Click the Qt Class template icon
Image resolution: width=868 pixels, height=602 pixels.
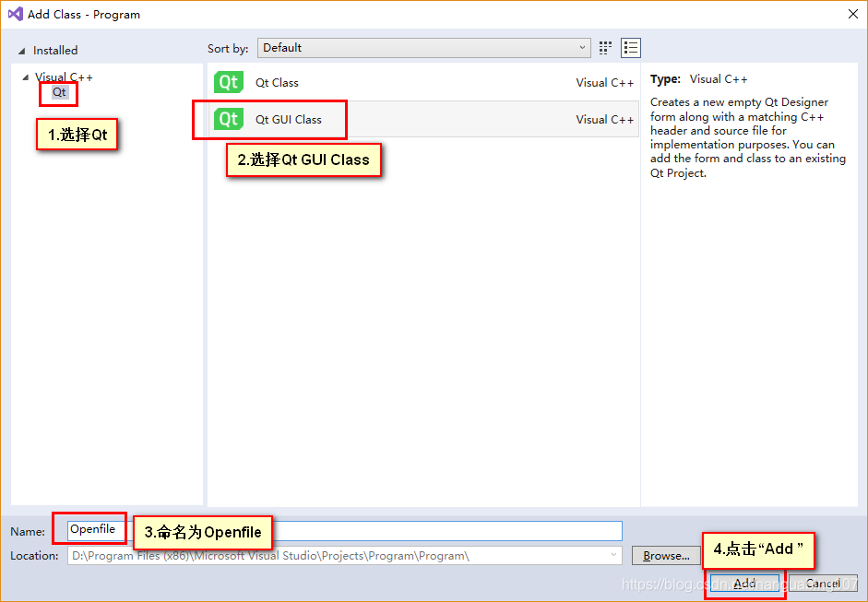coord(229,82)
